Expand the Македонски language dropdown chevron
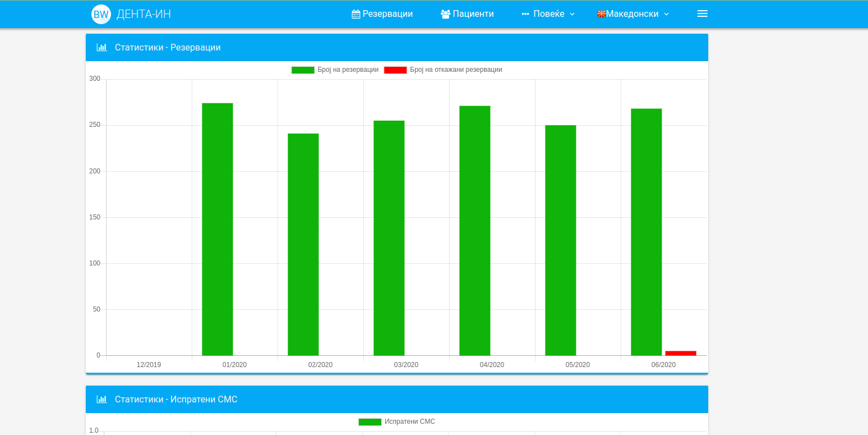Viewport: 868px width, 435px height. (x=666, y=14)
